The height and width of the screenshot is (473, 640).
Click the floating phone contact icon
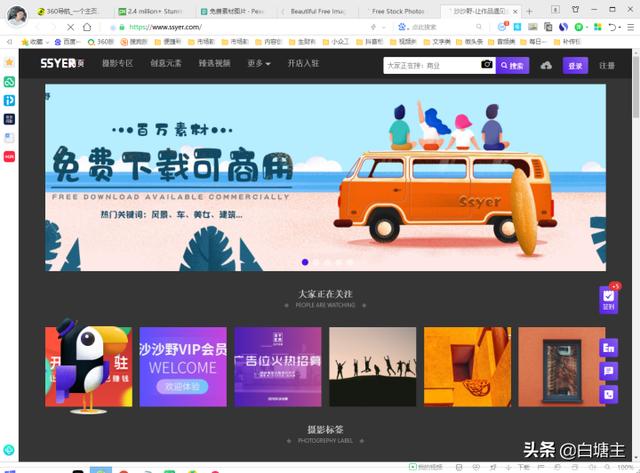click(x=609, y=394)
